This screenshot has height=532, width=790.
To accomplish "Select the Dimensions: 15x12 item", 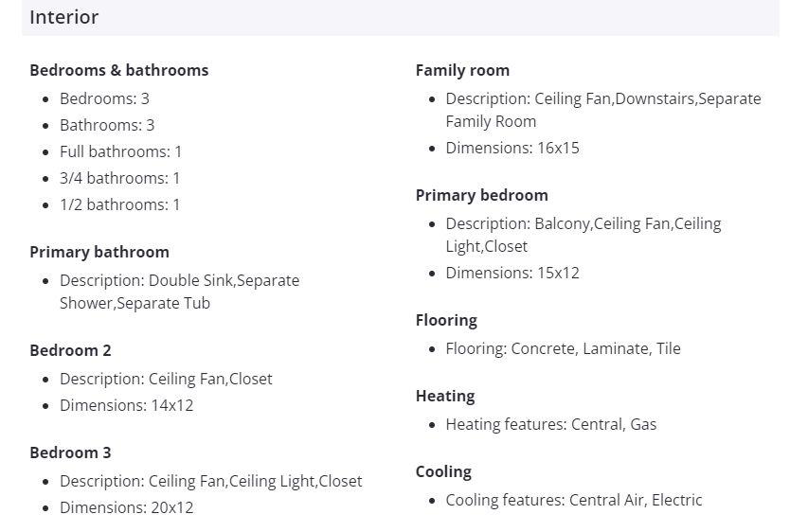I will click(512, 273).
